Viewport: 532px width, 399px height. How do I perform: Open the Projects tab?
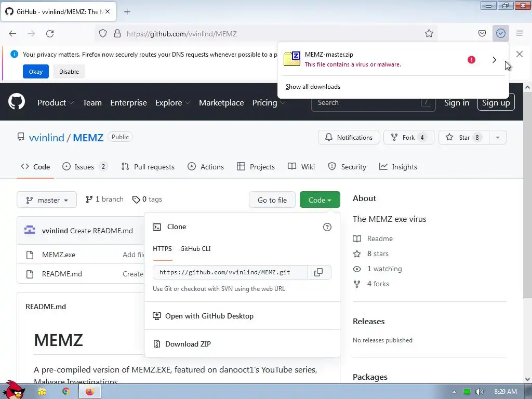tap(256, 167)
